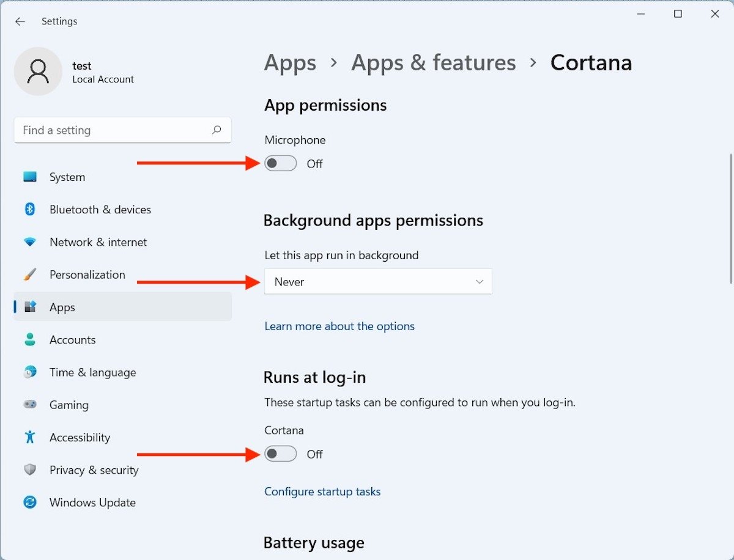Click the Accounts person icon

tap(30, 340)
